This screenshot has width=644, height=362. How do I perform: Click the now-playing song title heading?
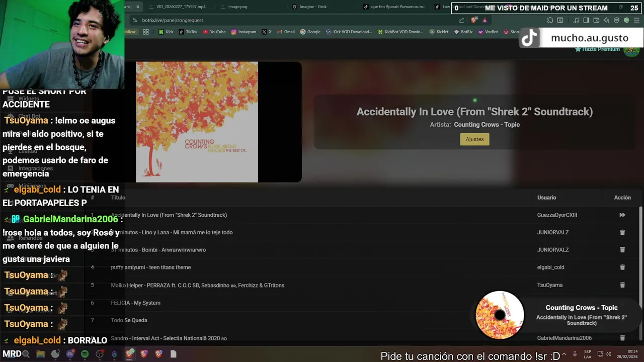(x=474, y=112)
